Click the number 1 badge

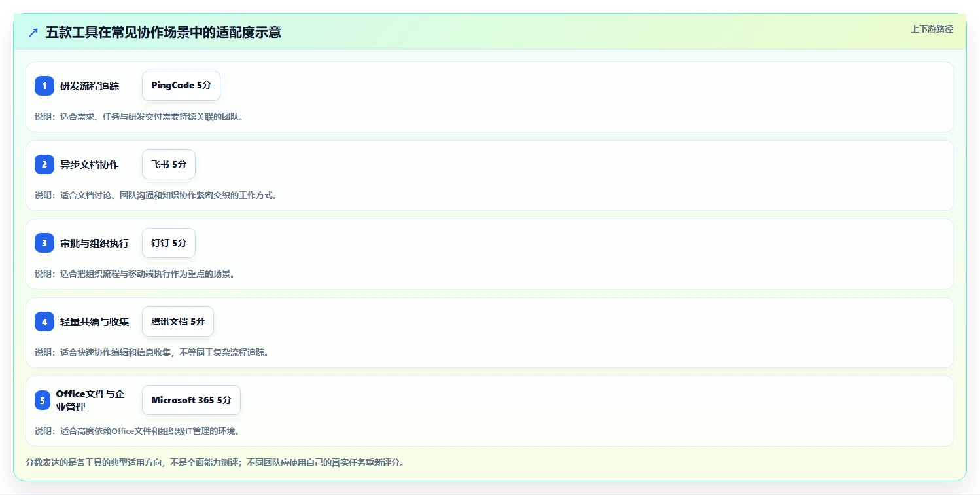pyautogui.click(x=44, y=86)
